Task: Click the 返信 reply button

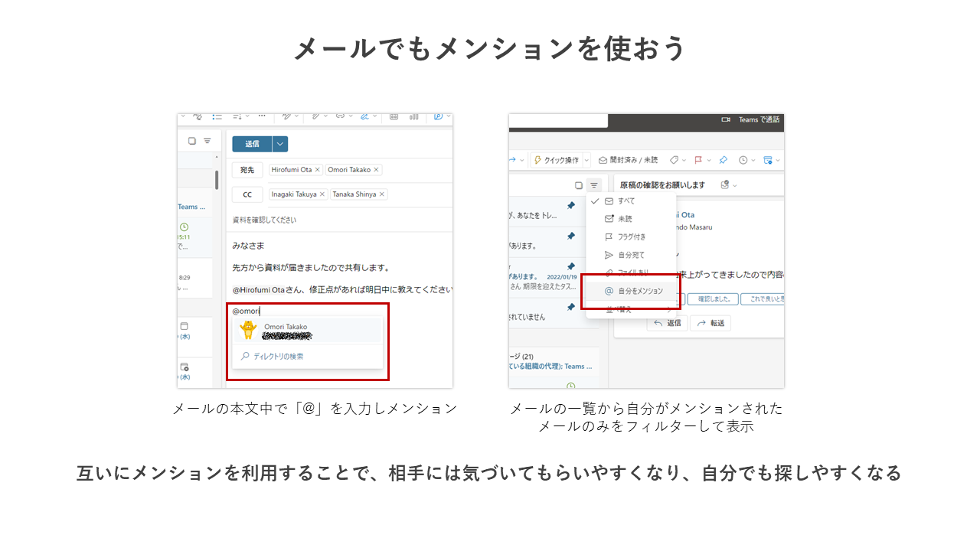Action: click(666, 324)
